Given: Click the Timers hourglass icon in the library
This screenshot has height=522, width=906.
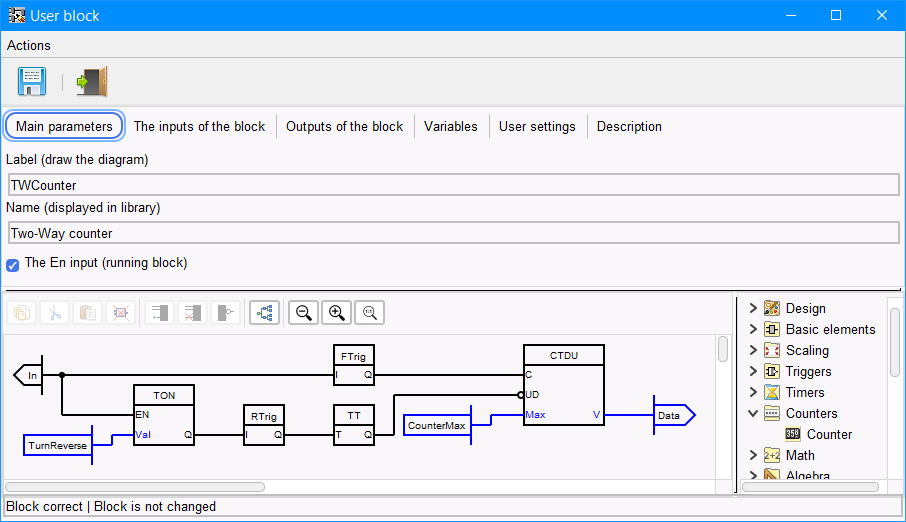Looking at the screenshot, I should (772, 392).
